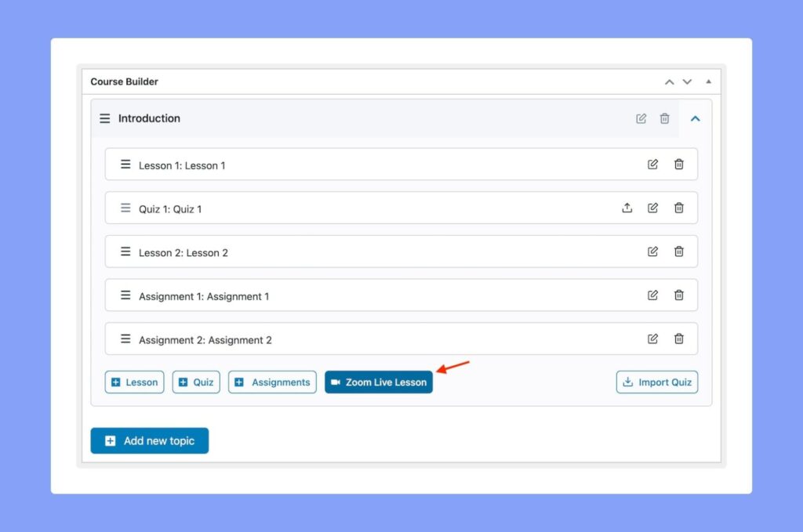Image resolution: width=803 pixels, height=532 pixels.
Task: Click drag handle of Lesson 1
Action: (125, 165)
